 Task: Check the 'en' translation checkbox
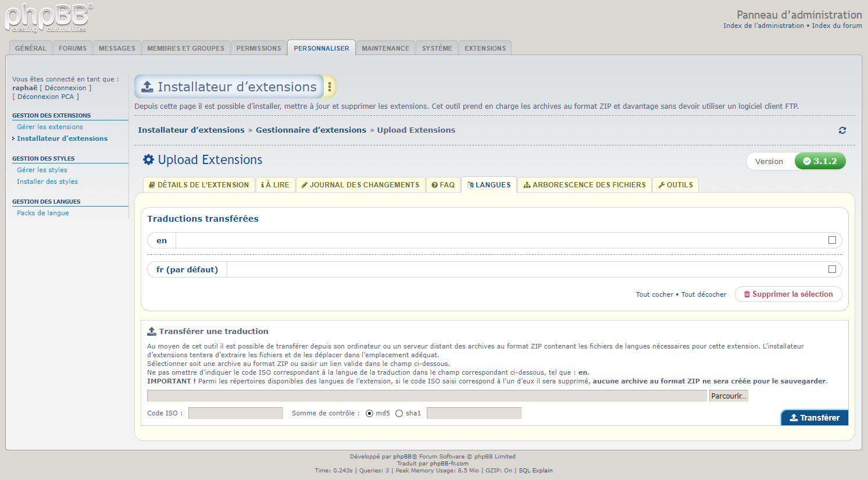tap(832, 240)
